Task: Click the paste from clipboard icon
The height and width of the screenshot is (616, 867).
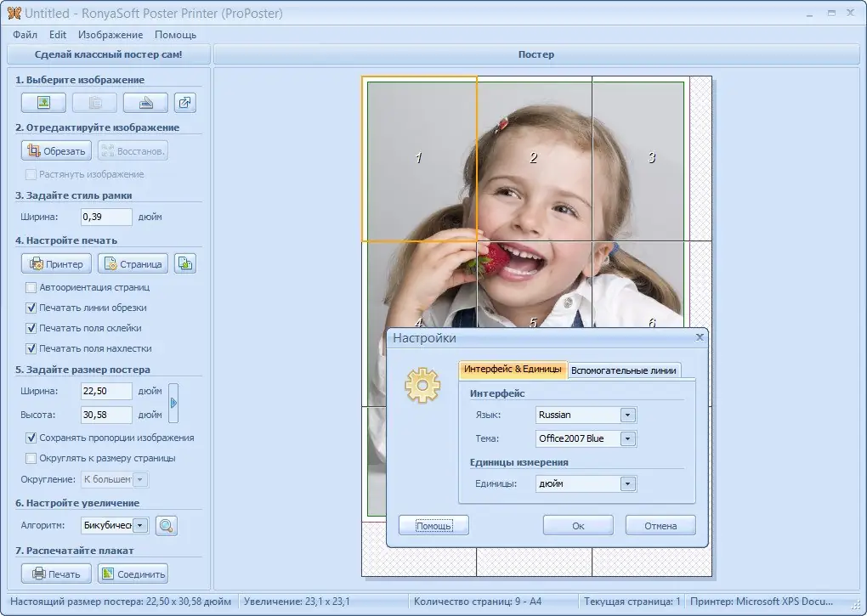Action: [95, 103]
